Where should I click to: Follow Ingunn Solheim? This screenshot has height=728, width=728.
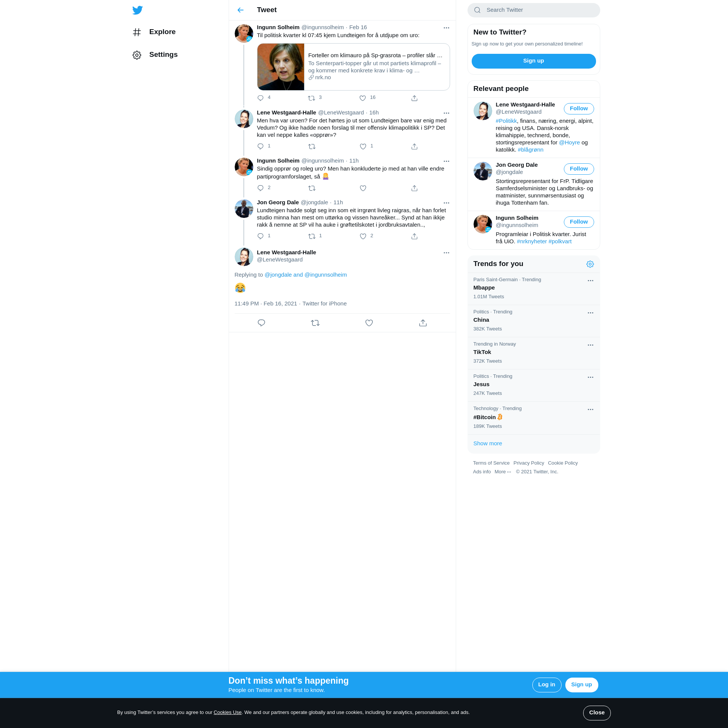coord(579,222)
